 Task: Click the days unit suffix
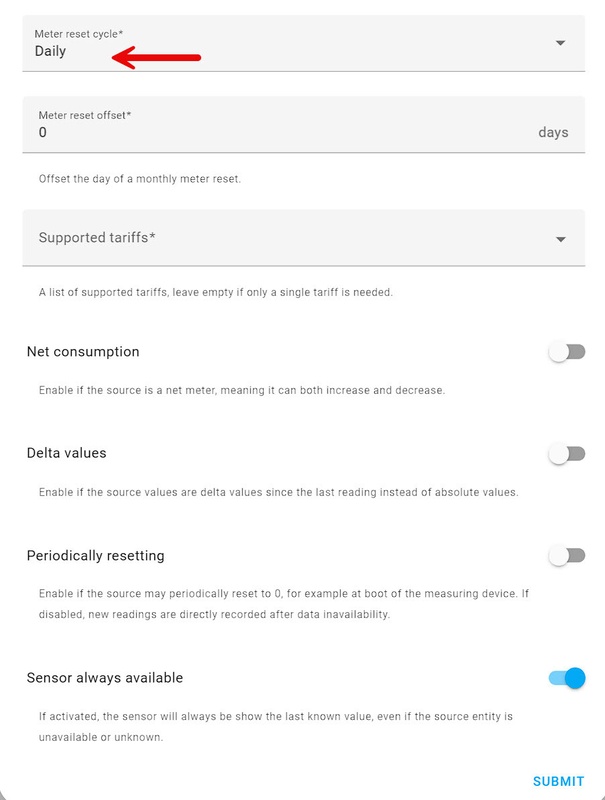[x=553, y=132]
